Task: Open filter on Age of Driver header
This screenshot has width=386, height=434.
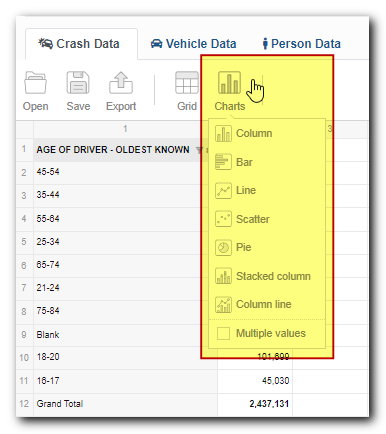Action: click(x=199, y=150)
